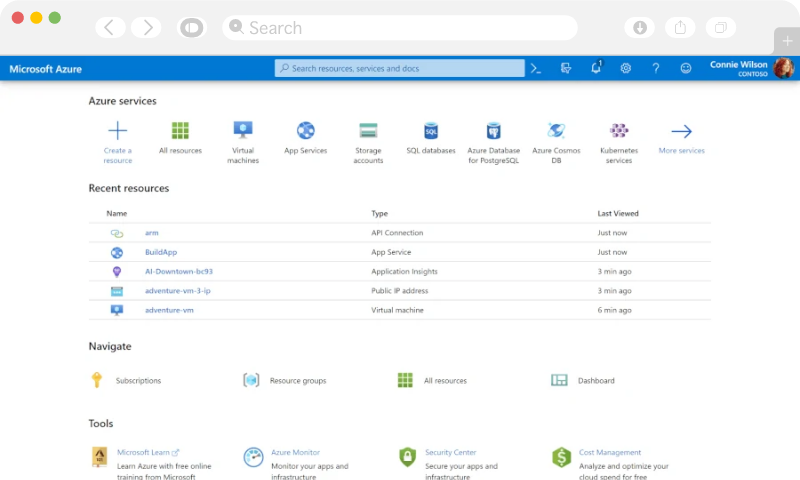Open the Azure Monitor tool link
This screenshot has height=480, width=800.
[x=295, y=452]
